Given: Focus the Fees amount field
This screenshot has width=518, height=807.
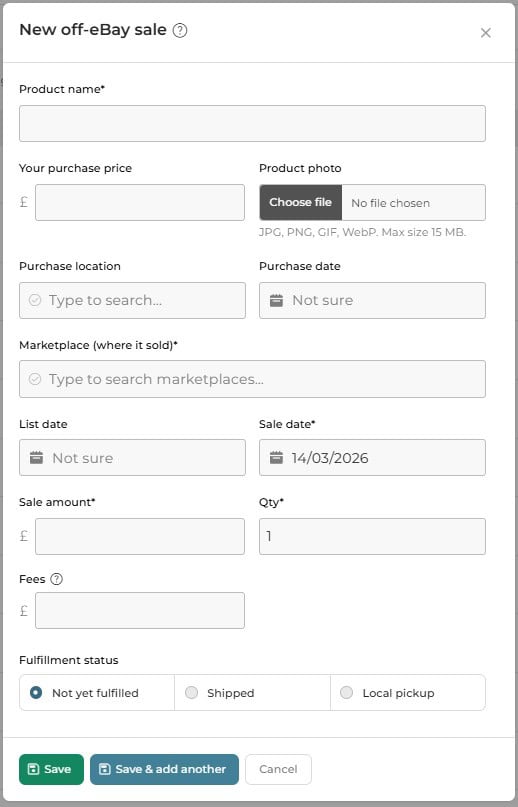Looking at the screenshot, I should [140, 610].
